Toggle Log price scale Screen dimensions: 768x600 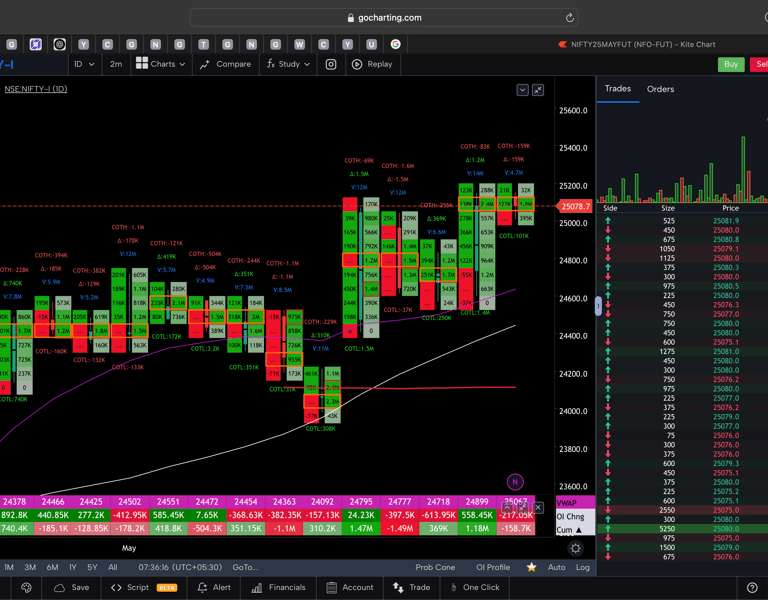pos(583,567)
